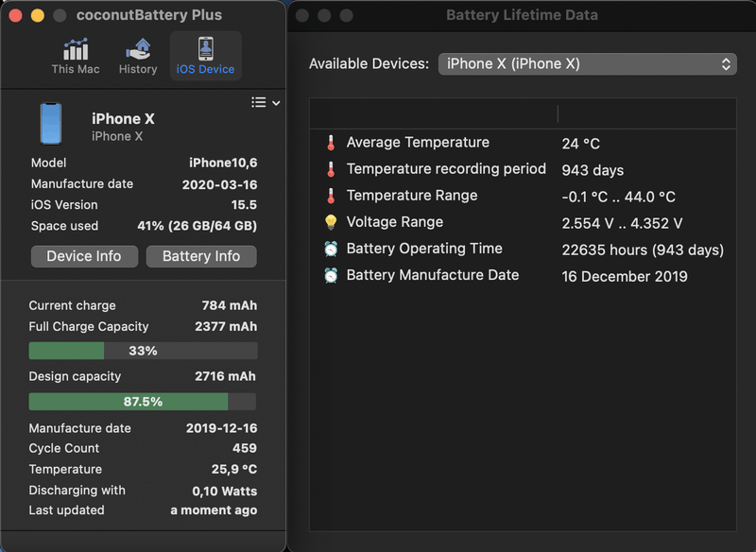Screen dimensions: 756x552
Task: Minimize the coconutBattery Plus window
Action: pyautogui.click(x=38, y=16)
